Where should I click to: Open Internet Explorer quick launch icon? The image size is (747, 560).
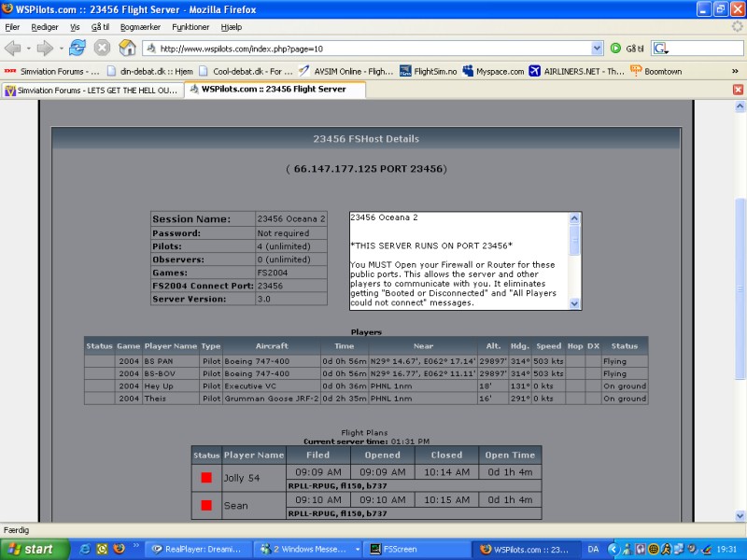coord(84,549)
